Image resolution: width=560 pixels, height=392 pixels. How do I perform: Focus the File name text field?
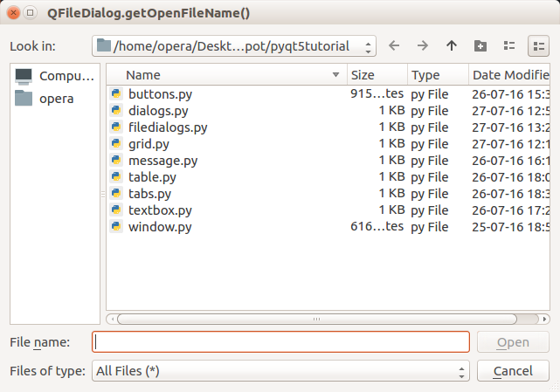(x=280, y=342)
